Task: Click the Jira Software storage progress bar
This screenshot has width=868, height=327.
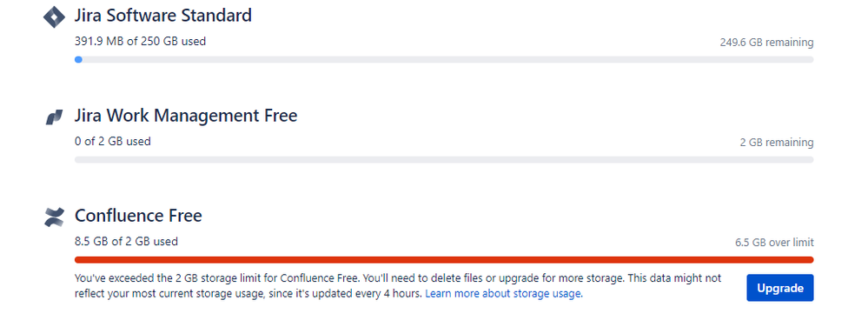Action: [x=444, y=59]
